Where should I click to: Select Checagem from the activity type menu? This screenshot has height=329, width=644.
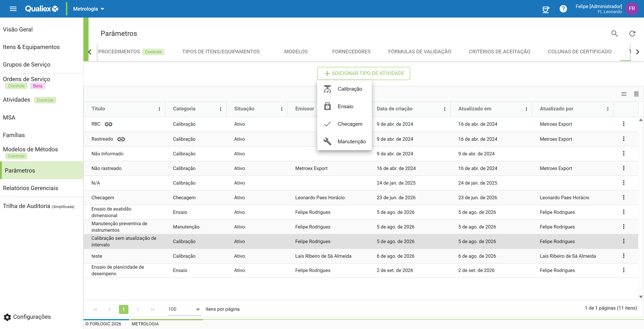point(344,124)
